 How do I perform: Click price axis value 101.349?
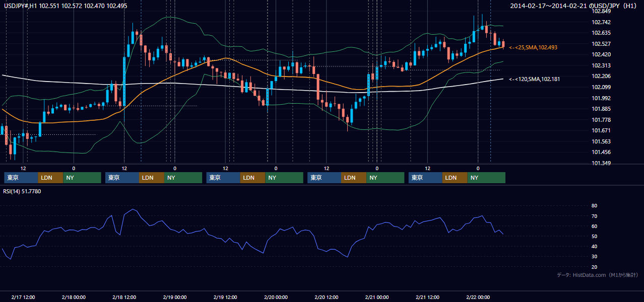[x=601, y=163]
